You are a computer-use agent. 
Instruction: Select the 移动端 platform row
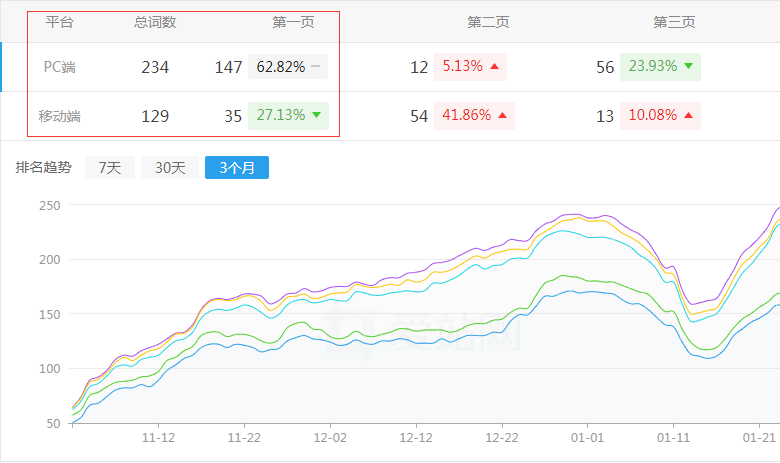click(x=60, y=116)
